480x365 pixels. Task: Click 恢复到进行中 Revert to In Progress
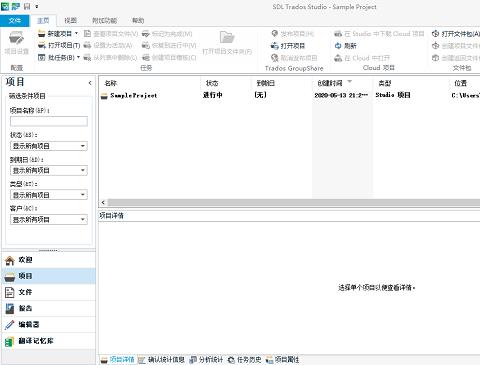(x=169, y=45)
